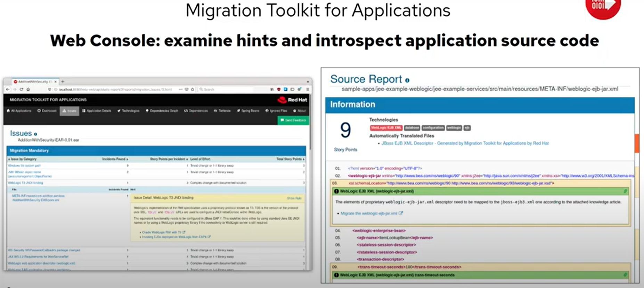The height and width of the screenshot is (288, 644).
Task: Sort by Story Points per Incident column
Action: [169, 159]
